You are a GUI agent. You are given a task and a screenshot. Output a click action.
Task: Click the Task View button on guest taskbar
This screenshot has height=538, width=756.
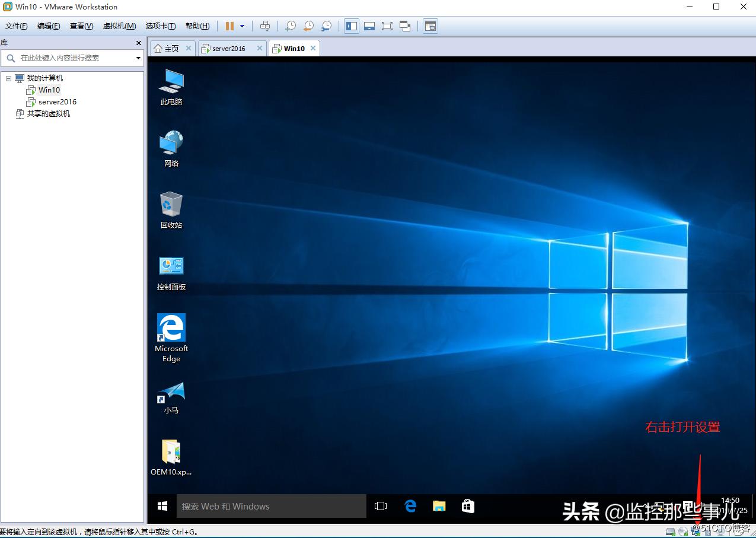coord(380,505)
